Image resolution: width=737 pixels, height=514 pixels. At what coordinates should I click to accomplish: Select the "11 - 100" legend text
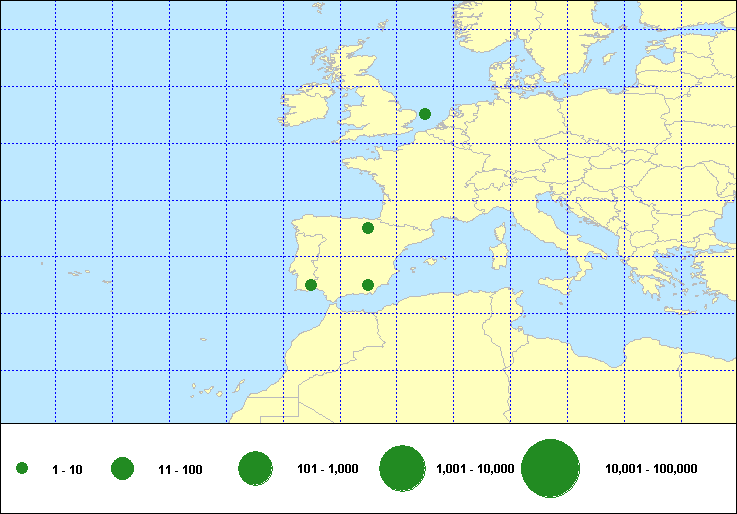180,469
